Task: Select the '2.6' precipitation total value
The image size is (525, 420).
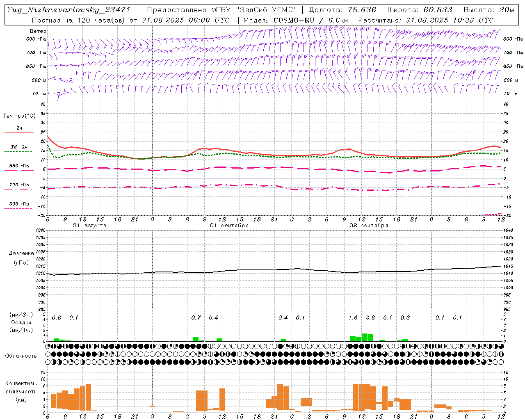Action: tap(370, 318)
